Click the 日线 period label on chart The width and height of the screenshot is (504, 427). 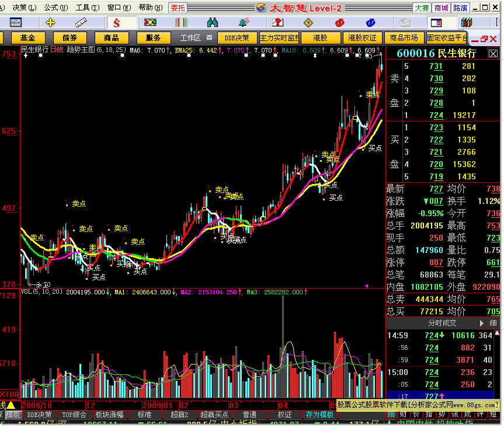(57, 50)
